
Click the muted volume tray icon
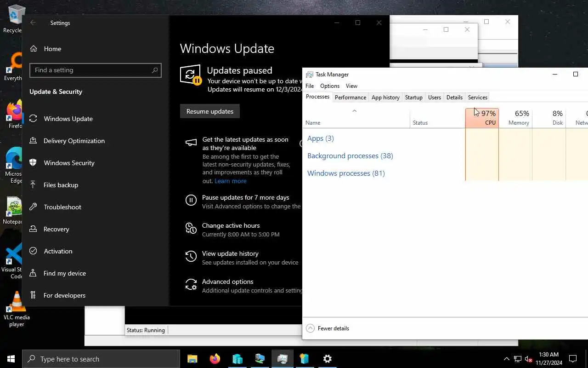click(529, 359)
